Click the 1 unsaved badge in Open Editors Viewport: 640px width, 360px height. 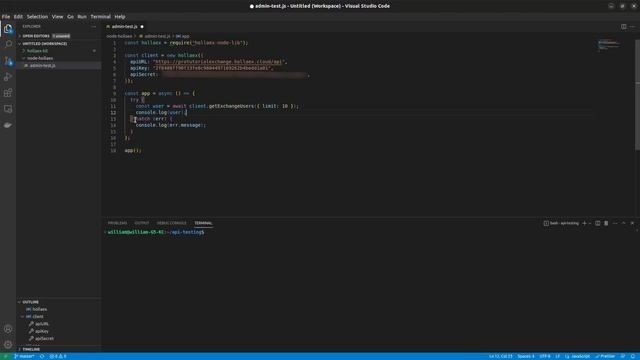coord(61,36)
